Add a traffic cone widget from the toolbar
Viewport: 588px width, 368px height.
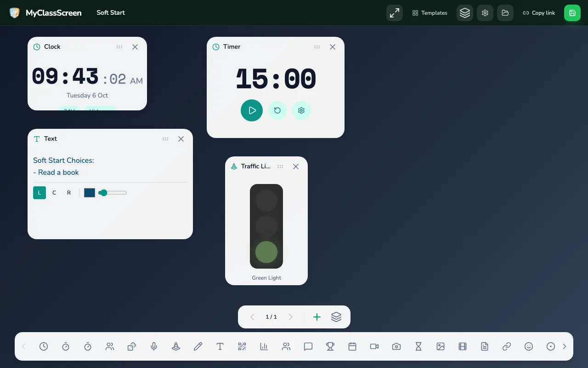[x=176, y=346]
